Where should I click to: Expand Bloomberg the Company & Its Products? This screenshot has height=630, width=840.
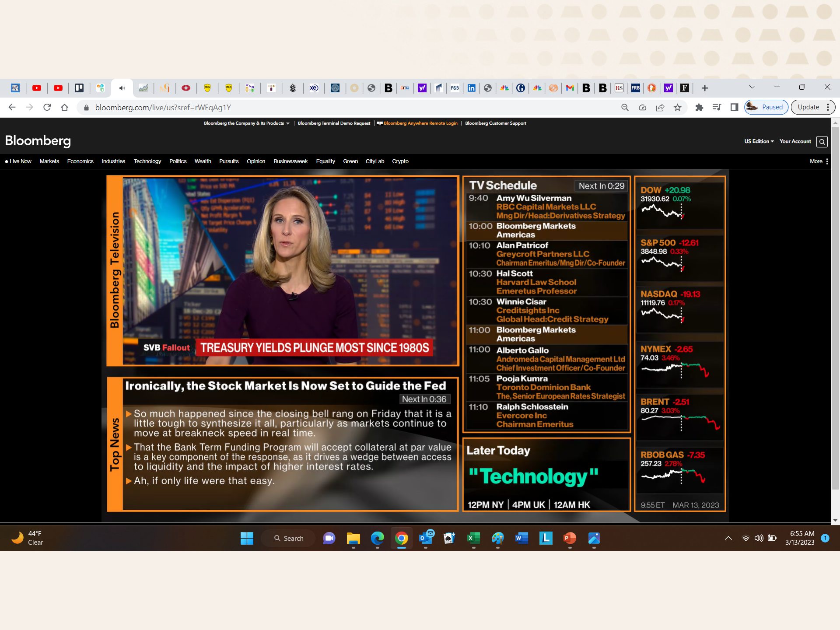[x=246, y=123]
